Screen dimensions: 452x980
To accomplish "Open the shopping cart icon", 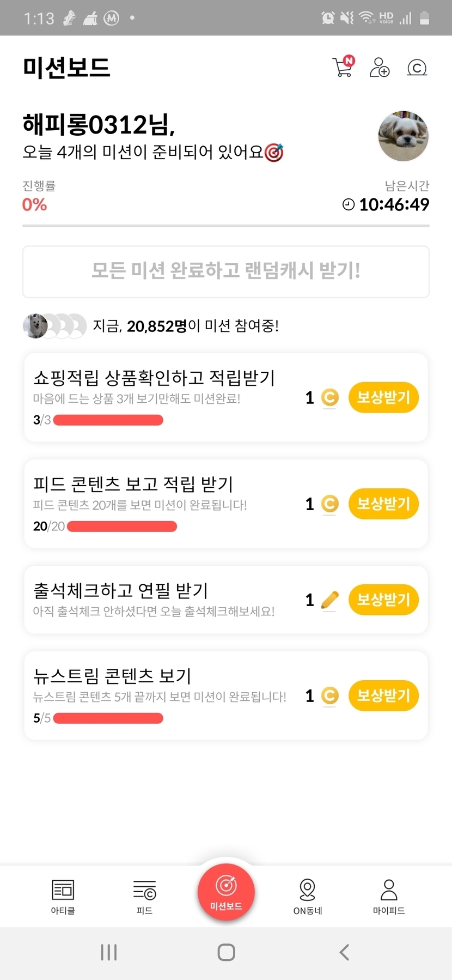I will (343, 67).
